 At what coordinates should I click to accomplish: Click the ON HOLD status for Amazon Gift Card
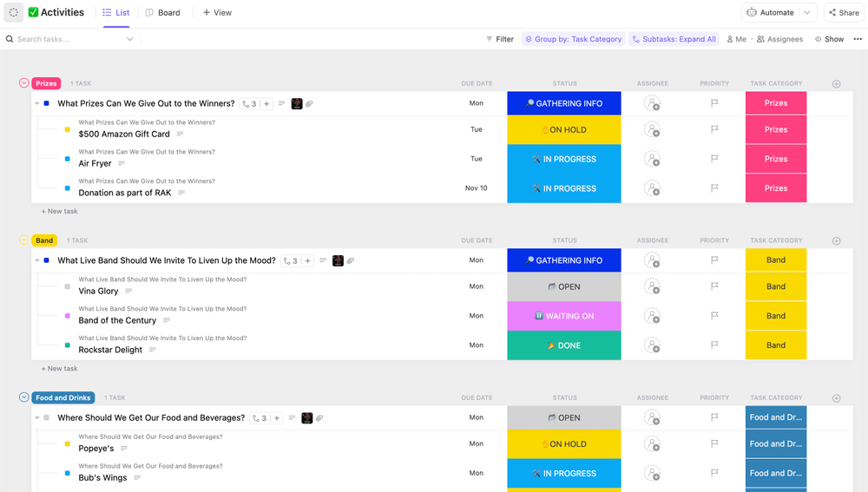[564, 130]
